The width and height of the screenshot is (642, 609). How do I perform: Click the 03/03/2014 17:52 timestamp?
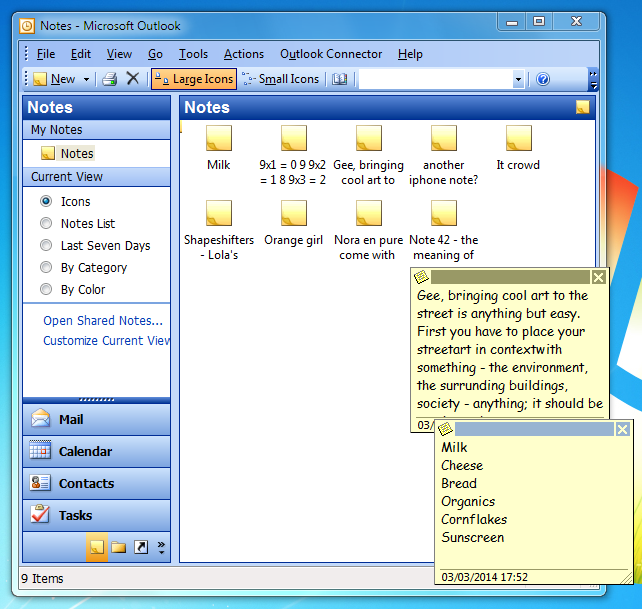(x=484, y=577)
